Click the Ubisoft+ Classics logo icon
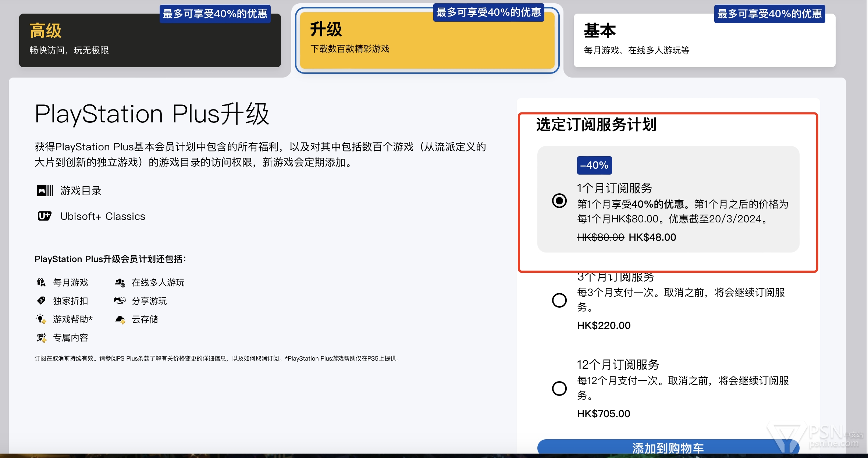This screenshot has width=868, height=458. pyautogui.click(x=45, y=216)
